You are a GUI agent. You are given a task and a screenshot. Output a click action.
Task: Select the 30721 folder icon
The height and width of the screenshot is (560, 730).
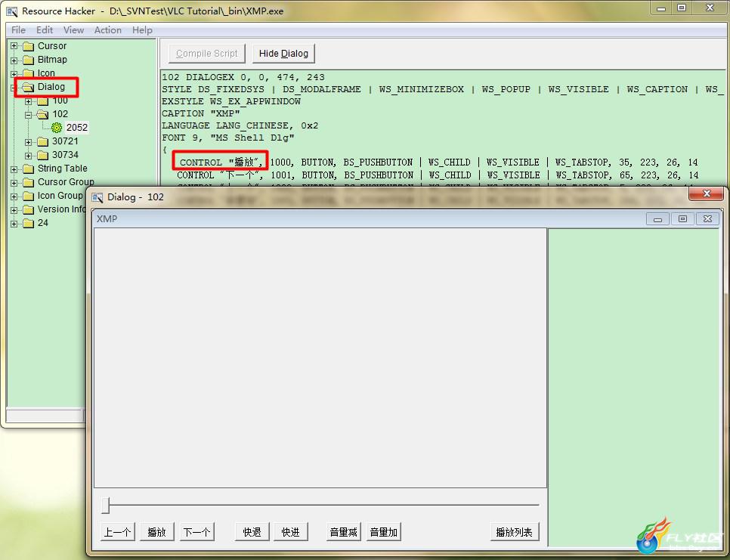(x=43, y=141)
